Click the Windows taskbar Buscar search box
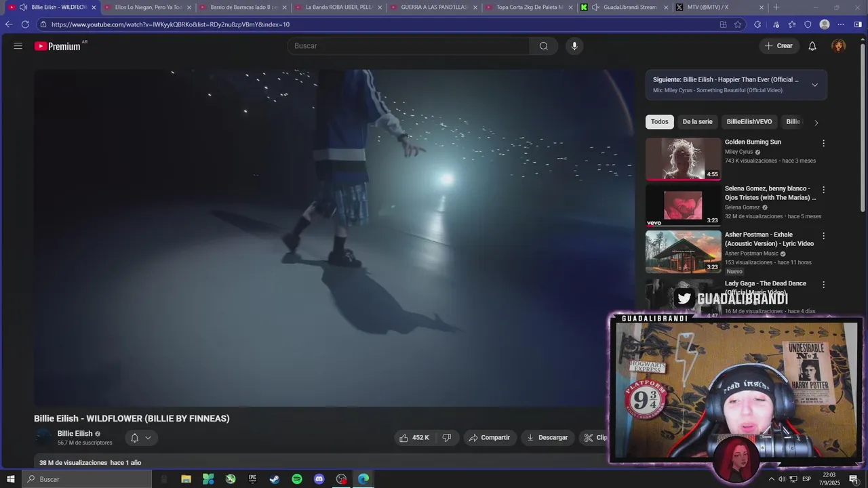The width and height of the screenshot is (868, 488). pyautogui.click(x=87, y=479)
